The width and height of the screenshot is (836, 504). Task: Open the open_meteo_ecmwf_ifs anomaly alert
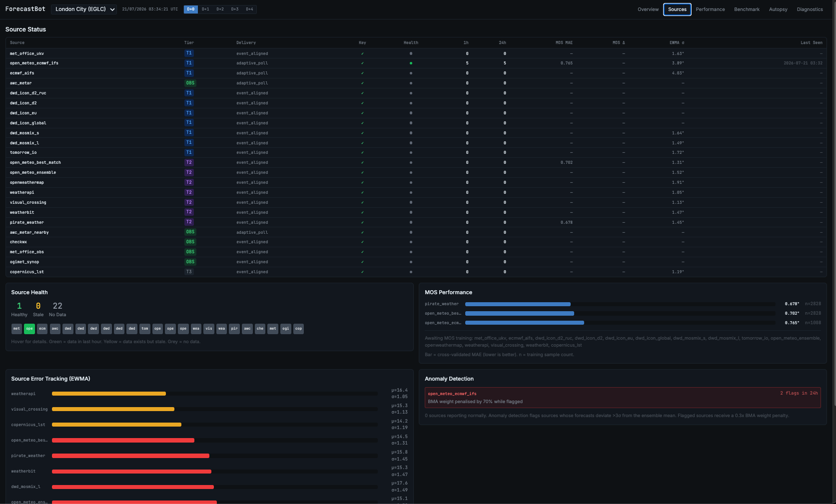click(623, 398)
